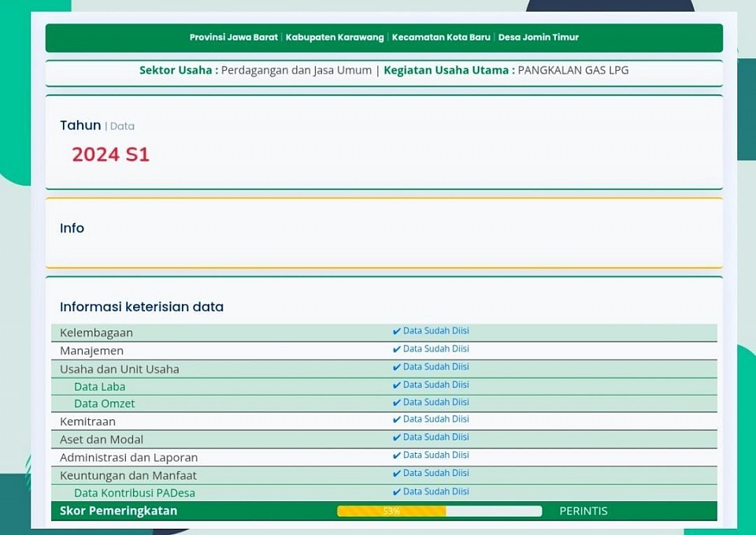Click the 53% ranking score progress bar
Screen dimensions: 756x535
coord(439,511)
